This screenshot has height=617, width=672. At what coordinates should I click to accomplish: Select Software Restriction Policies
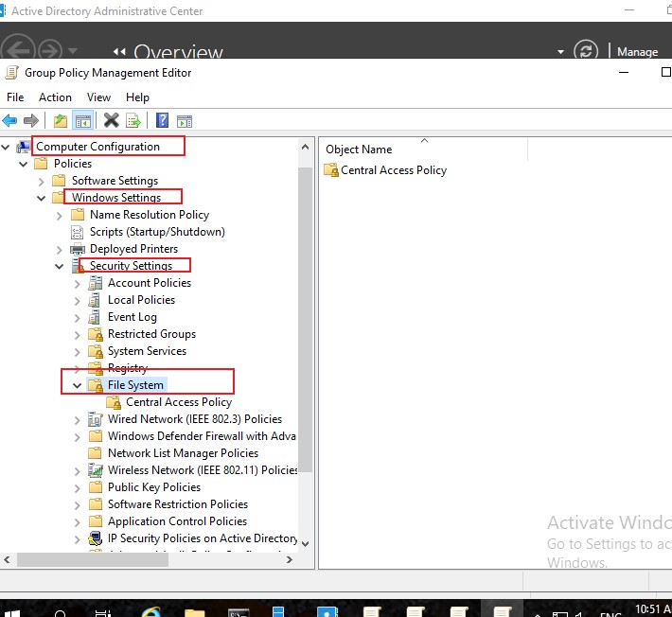point(178,503)
